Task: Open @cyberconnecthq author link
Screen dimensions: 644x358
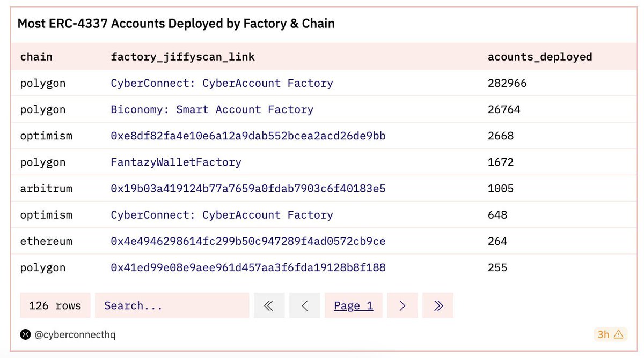Action: coord(75,334)
